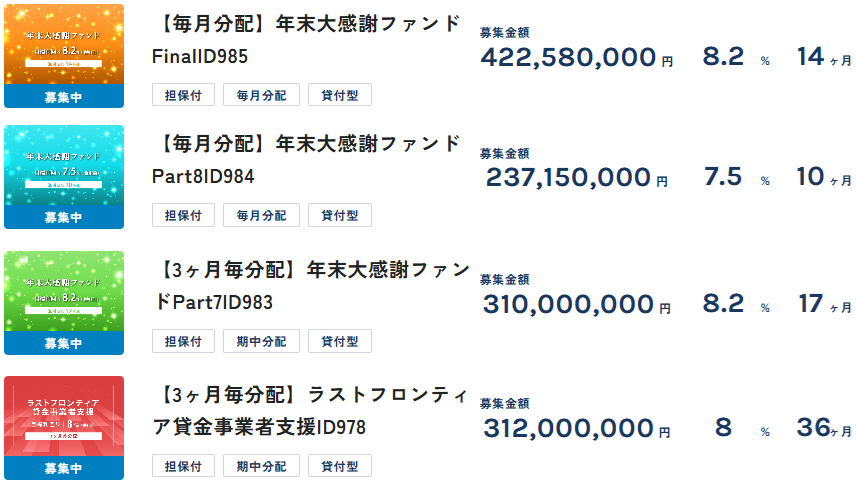Click 募集中 badge under the orange thumbnail
Image resolution: width=857 pixels, height=484 pixels.
point(64,97)
